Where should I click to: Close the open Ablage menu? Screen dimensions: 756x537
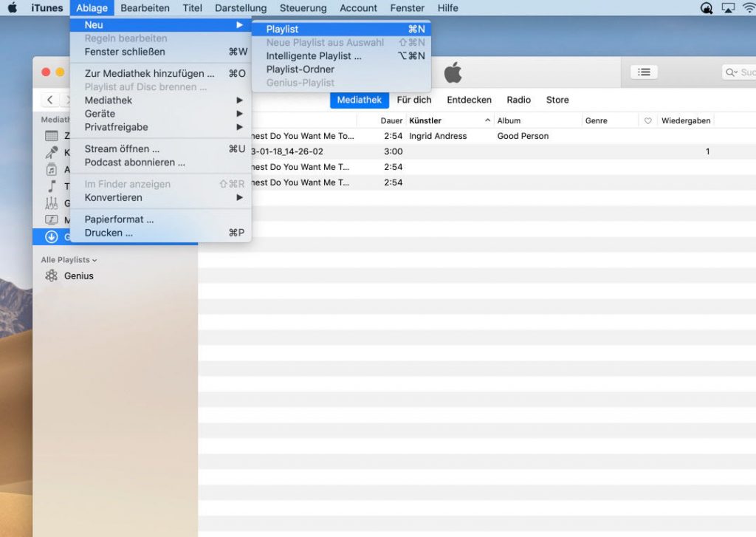[x=92, y=7]
